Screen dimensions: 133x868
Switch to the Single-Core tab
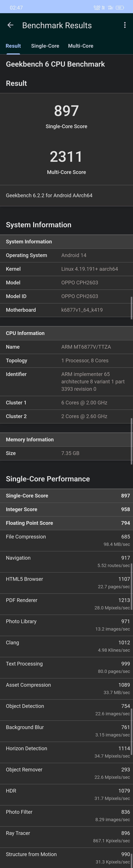click(45, 46)
